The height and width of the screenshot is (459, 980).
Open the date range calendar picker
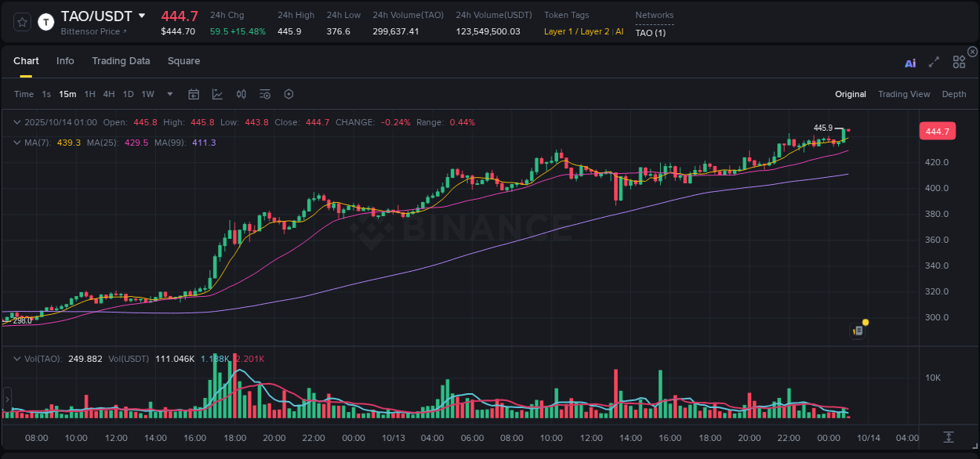194,93
